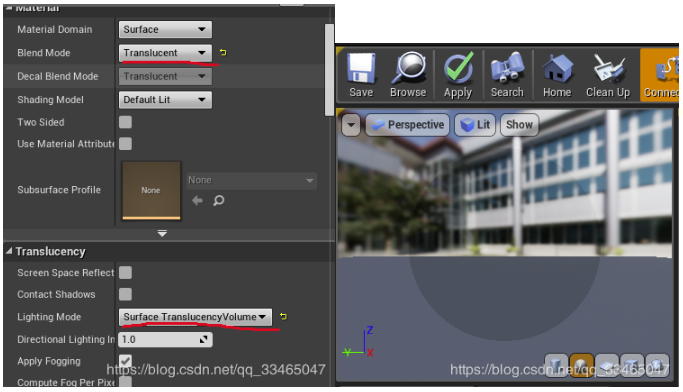This screenshot has width=683, height=392.
Task: Preview material on plane mesh
Action: click(x=607, y=365)
